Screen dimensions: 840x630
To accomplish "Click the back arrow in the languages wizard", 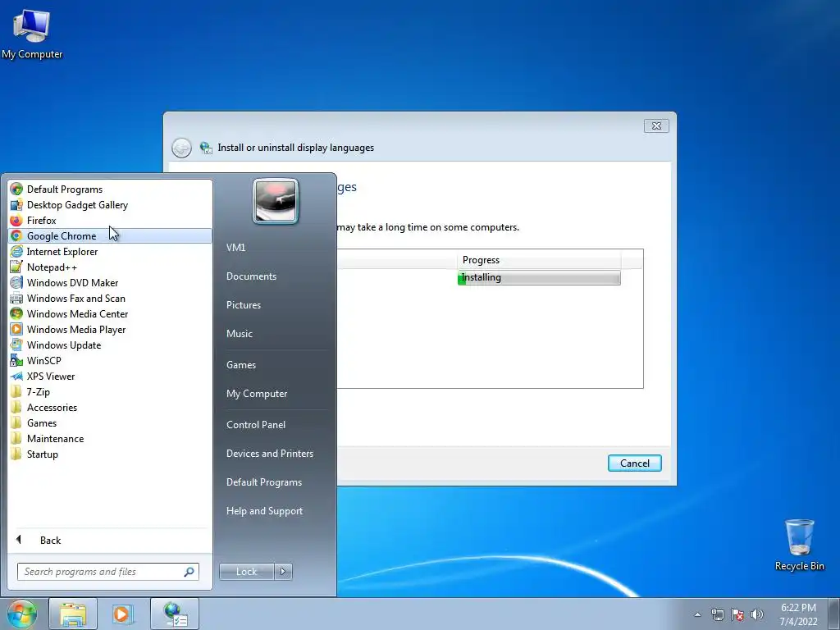I will pos(181,148).
